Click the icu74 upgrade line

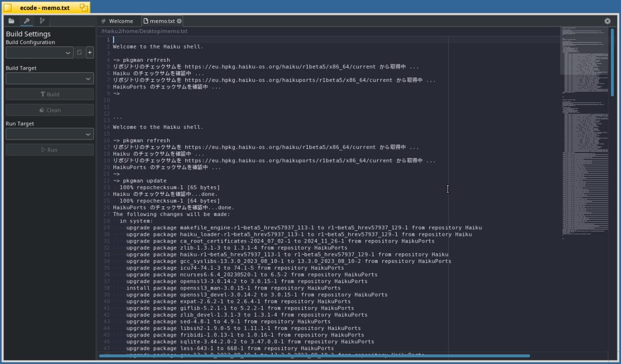point(235,268)
